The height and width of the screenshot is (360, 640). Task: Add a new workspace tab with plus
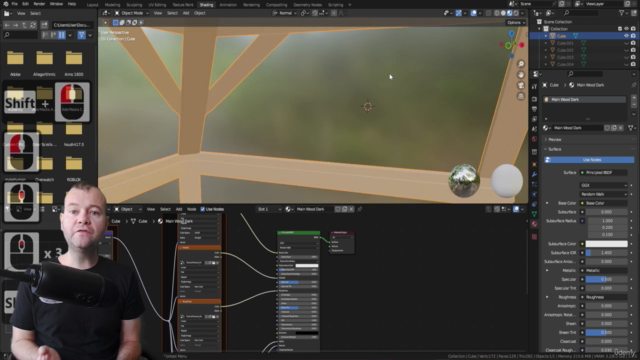350,5
